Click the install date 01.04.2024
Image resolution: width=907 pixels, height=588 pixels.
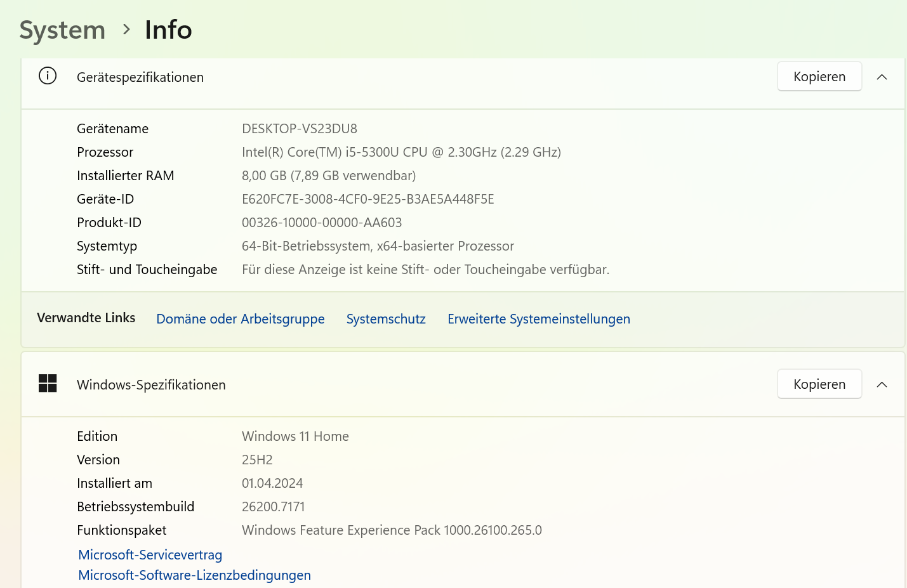272,483
